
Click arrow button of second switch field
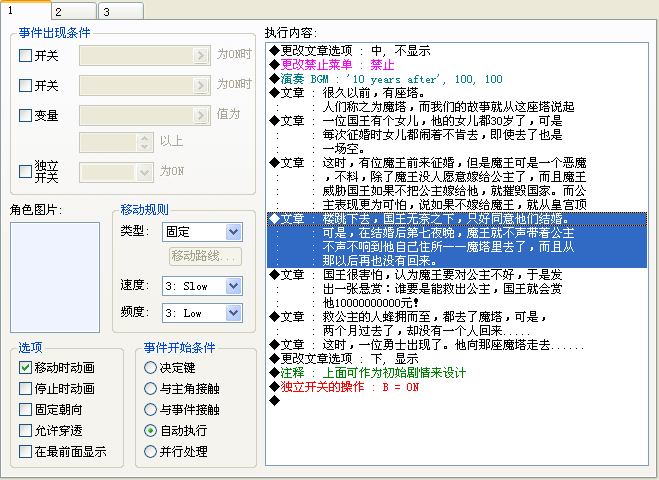pyautogui.click(x=200, y=85)
